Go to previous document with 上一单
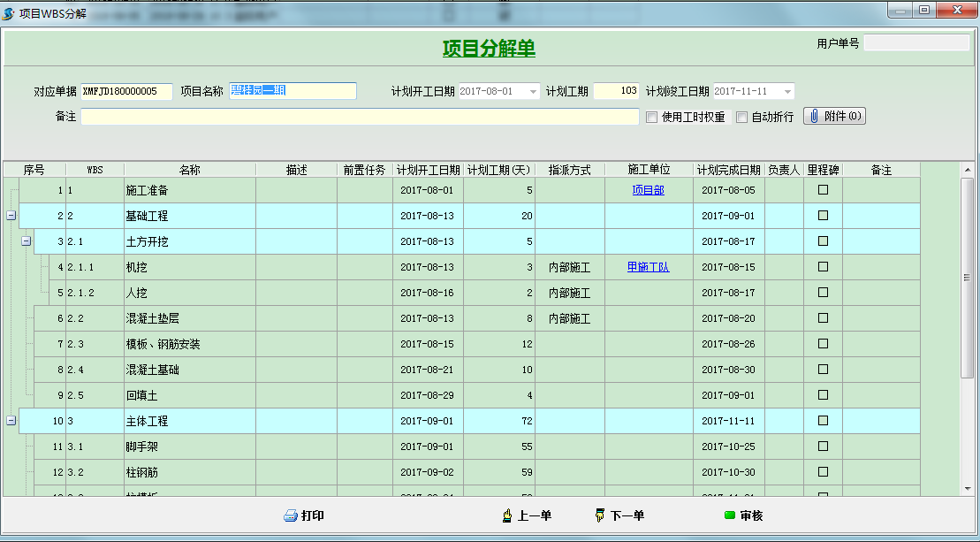The image size is (980, 542). 526,515
